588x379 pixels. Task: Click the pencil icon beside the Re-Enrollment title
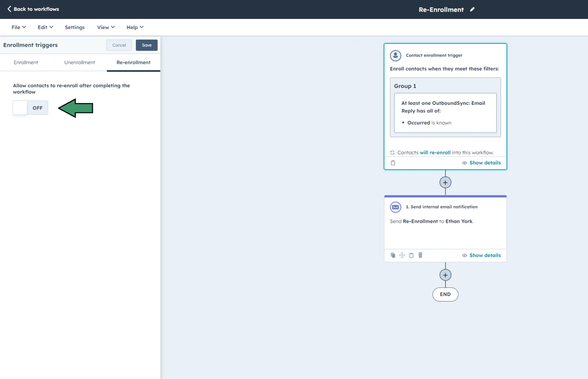tap(472, 9)
